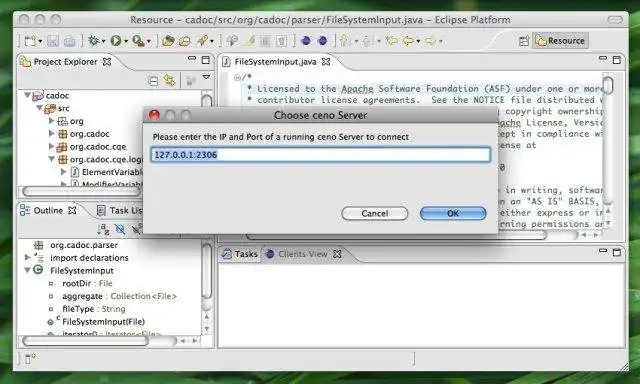This screenshot has width=640, height=384.
Task: Collapse the src folder node
Action: 39,108
